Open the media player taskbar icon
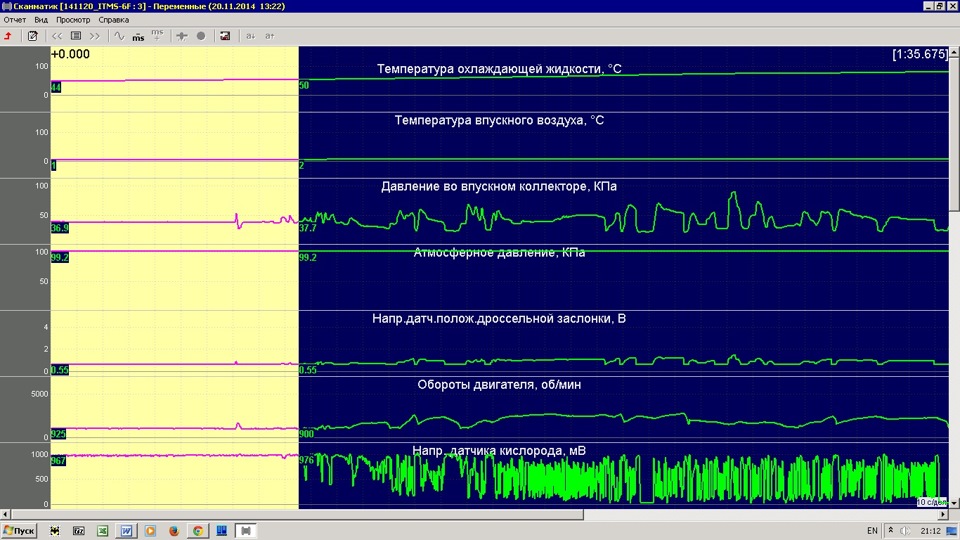The width and height of the screenshot is (960, 540). pyautogui.click(x=150, y=531)
